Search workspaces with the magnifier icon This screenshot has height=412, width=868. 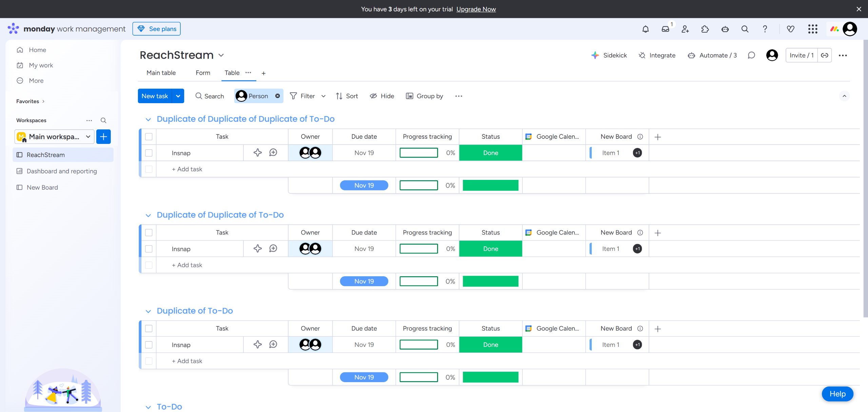click(x=103, y=120)
